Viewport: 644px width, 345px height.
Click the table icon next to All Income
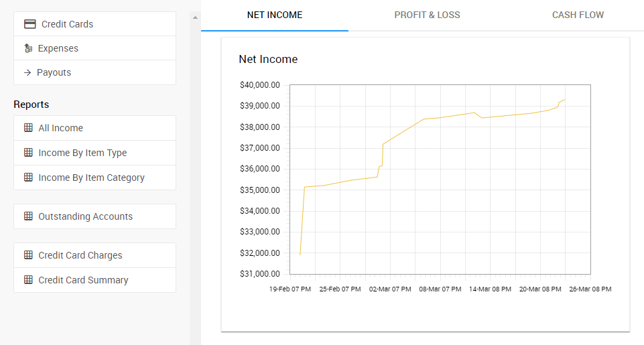tap(28, 128)
